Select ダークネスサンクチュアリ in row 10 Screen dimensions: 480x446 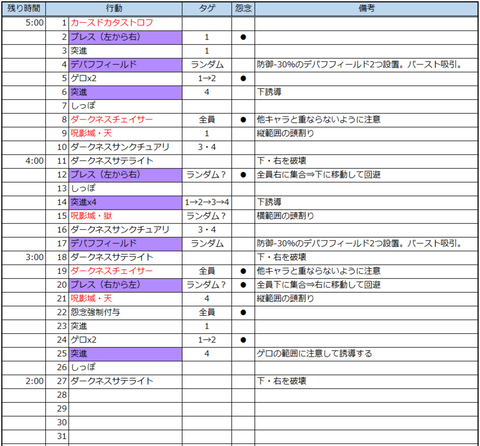click(125, 147)
